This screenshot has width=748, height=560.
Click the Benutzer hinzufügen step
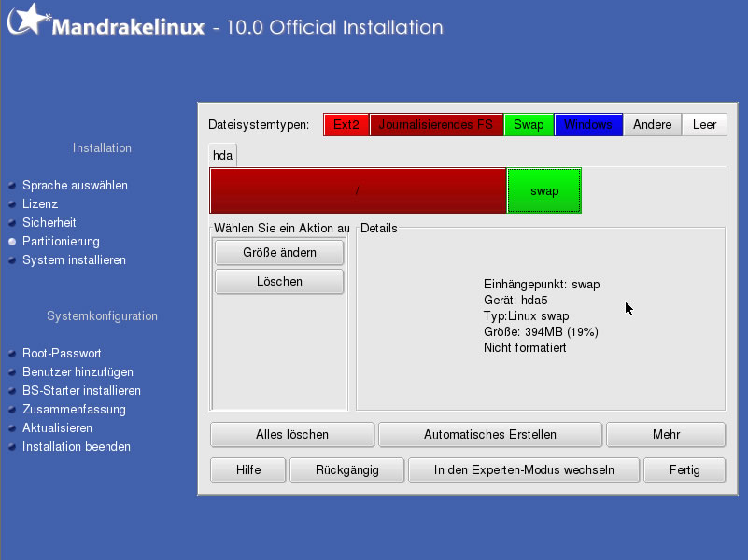point(78,372)
